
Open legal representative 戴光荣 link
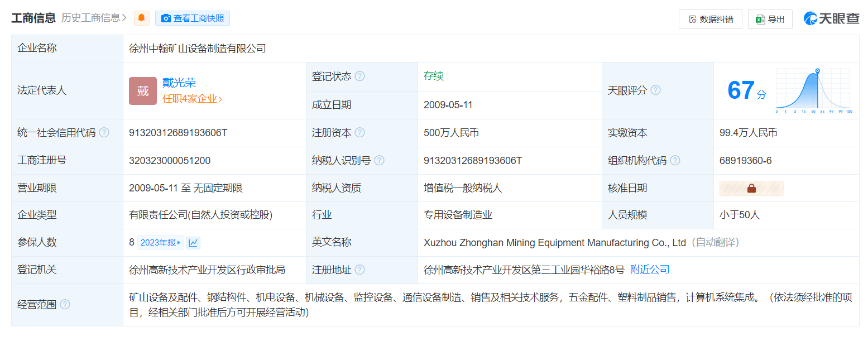click(179, 83)
